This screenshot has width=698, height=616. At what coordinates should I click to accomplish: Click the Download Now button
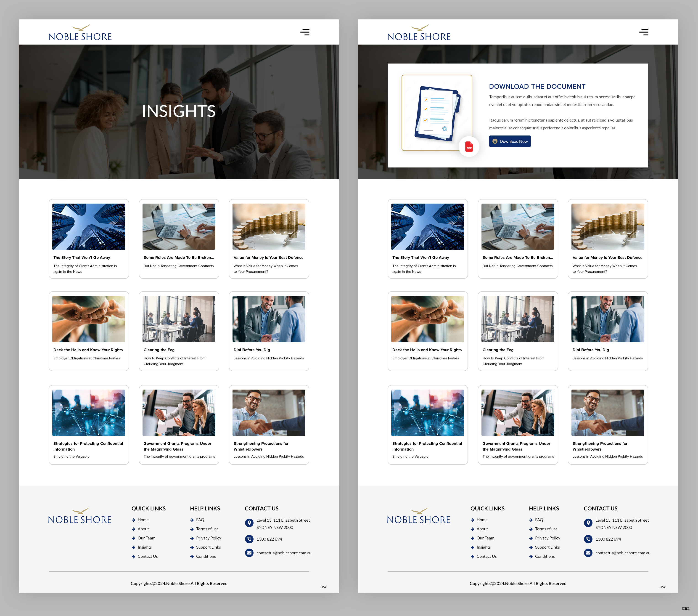point(510,141)
